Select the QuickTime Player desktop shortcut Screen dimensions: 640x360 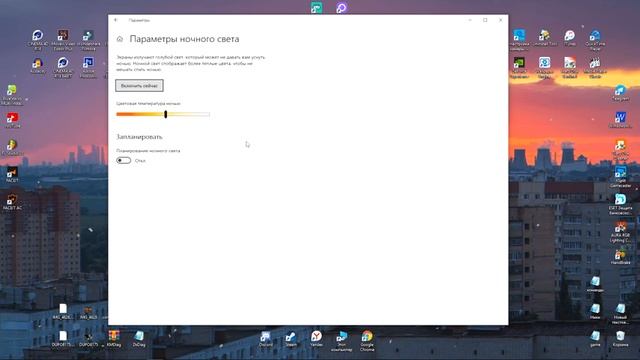[595, 40]
